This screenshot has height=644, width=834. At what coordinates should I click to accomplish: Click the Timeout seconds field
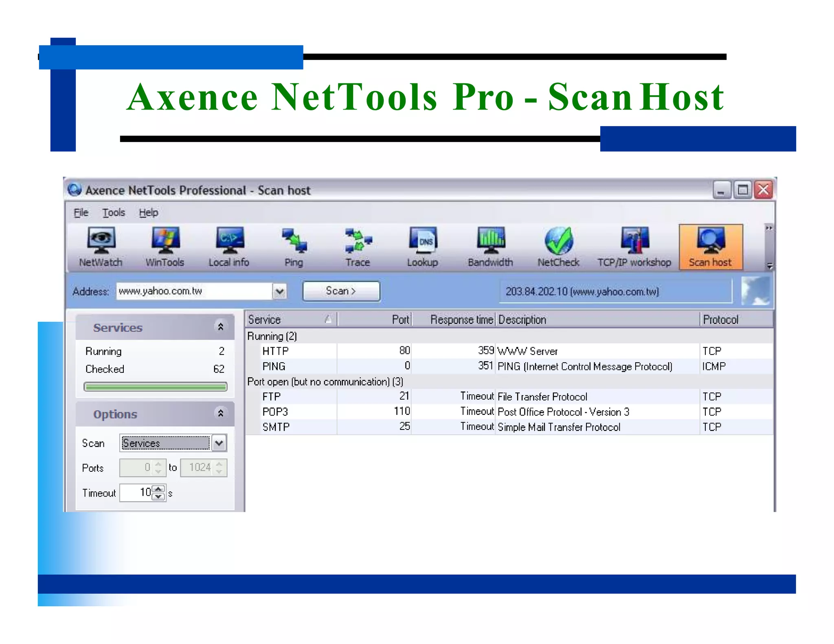click(x=136, y=493)
